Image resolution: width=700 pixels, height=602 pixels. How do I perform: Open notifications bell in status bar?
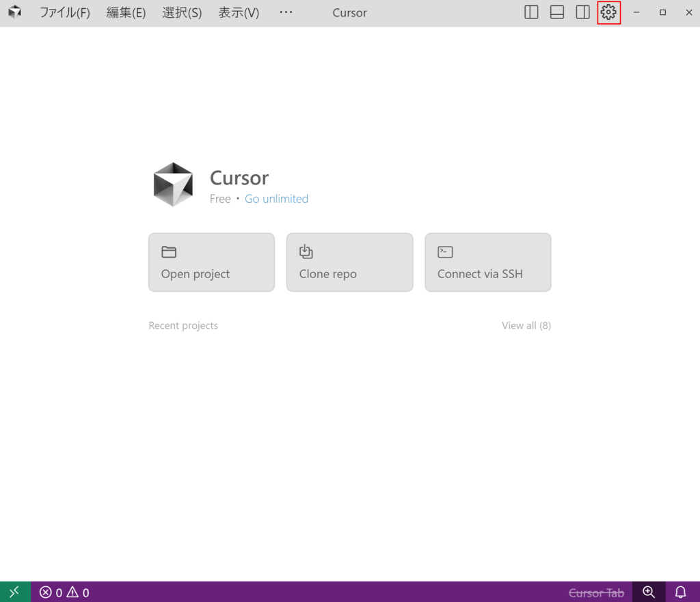coord(680,592)
